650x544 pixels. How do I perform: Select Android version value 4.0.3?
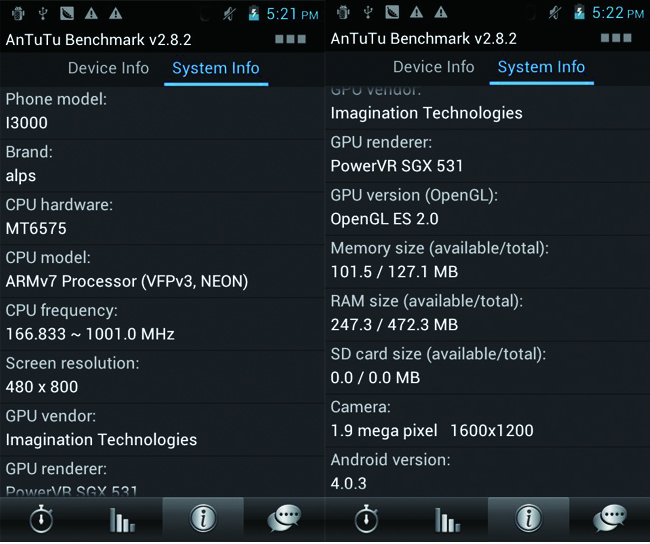pyautogui.click(x=349, y=483)
